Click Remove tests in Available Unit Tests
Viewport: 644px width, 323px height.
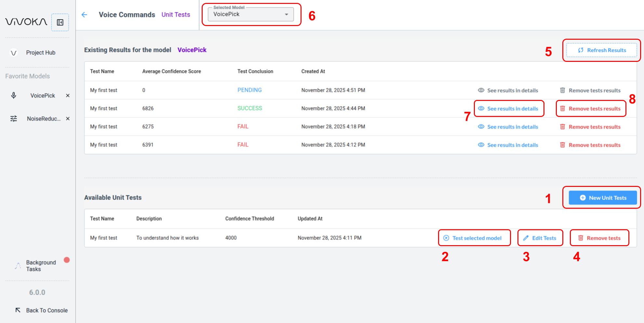pos(599,238)
